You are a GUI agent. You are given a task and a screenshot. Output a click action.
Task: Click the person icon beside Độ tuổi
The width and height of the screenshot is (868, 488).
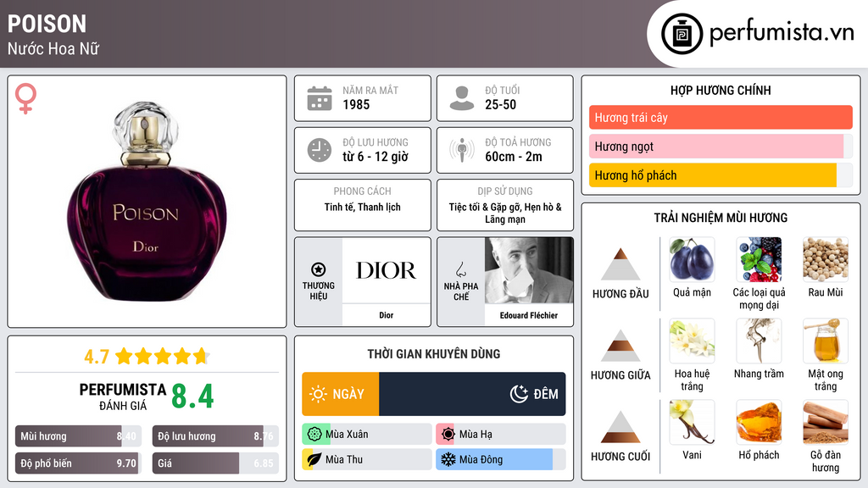click(x=461, y=98)
